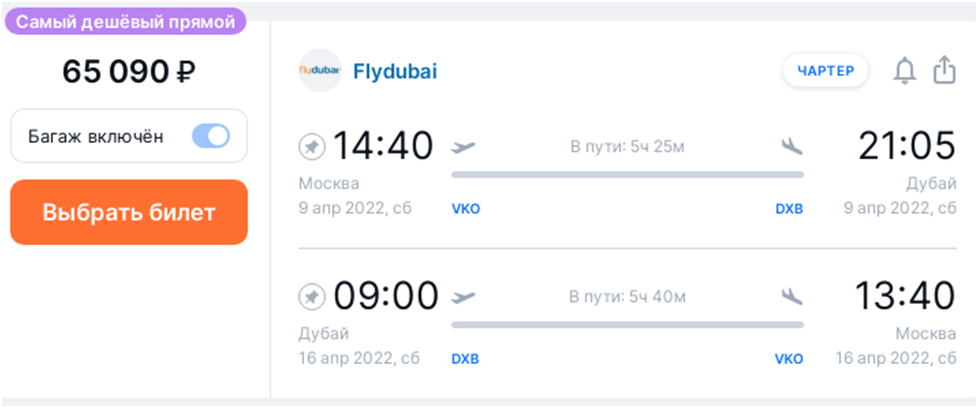The width and height of the screenshot is (978, 408).
Task: Click the 65 090 ₽ price
Action: pyautogui.click(x=129, y=73)
